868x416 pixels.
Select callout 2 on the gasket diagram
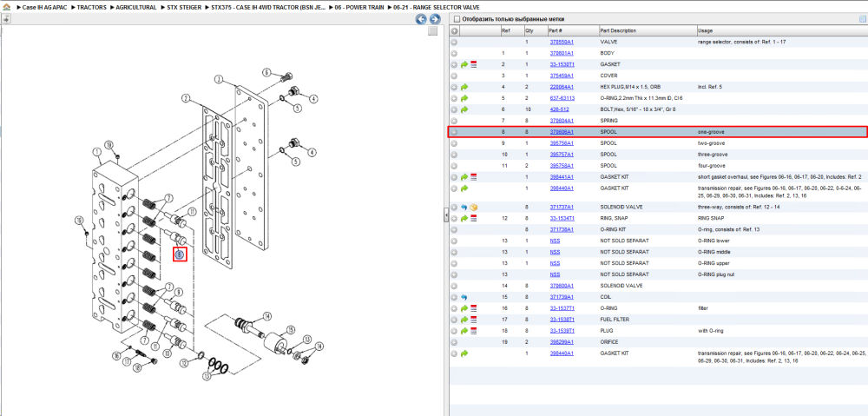[x=186, y=99]
